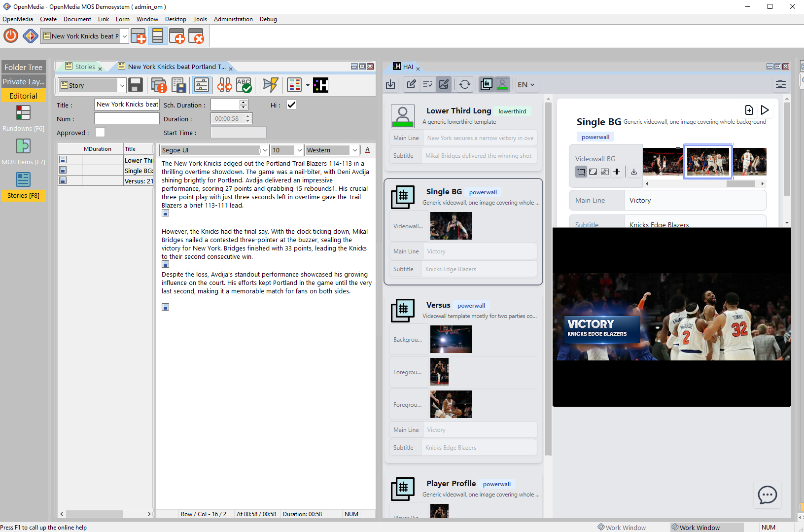
Task: Toggle the Hi checkbox
Action: pyautogui.click(x=291, y=105)
